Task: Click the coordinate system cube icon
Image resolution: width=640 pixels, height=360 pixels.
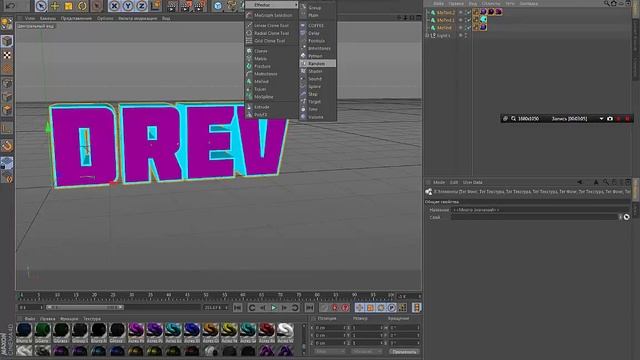Action: [156, 6]
